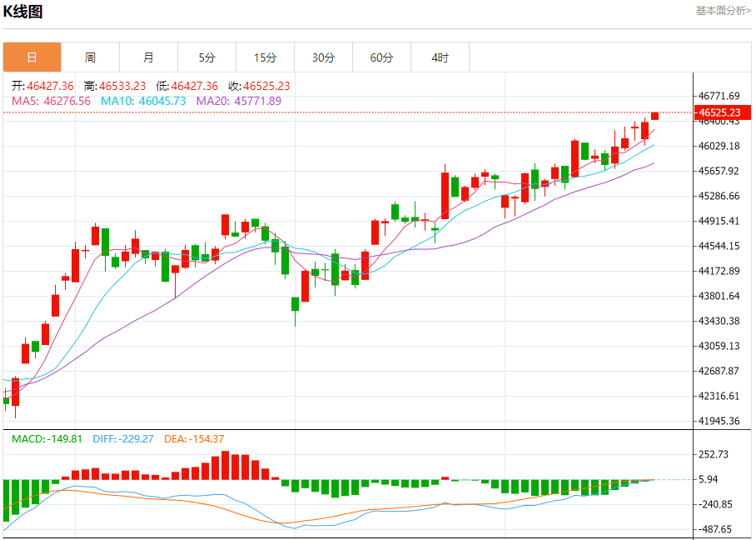Screen dimensions: 756x540
Task: Click the red current price tag 46525.23
Action: [x=722, y=112]
